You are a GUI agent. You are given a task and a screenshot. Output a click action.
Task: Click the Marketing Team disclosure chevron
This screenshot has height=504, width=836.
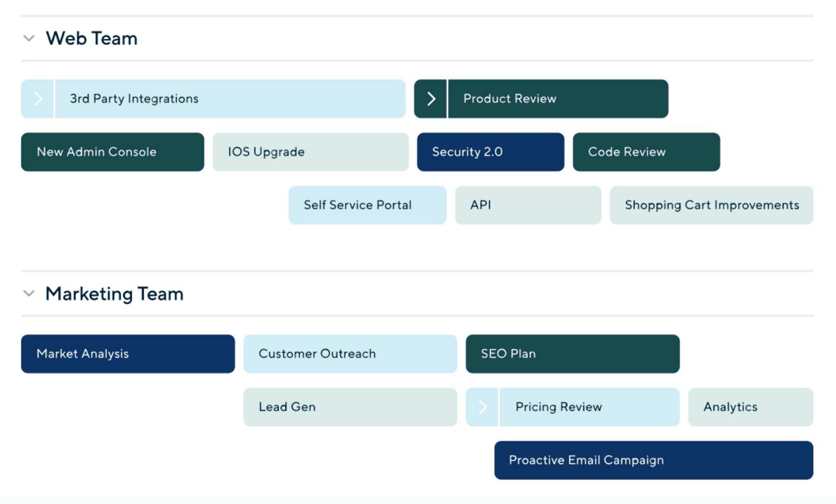pos(29,294)
